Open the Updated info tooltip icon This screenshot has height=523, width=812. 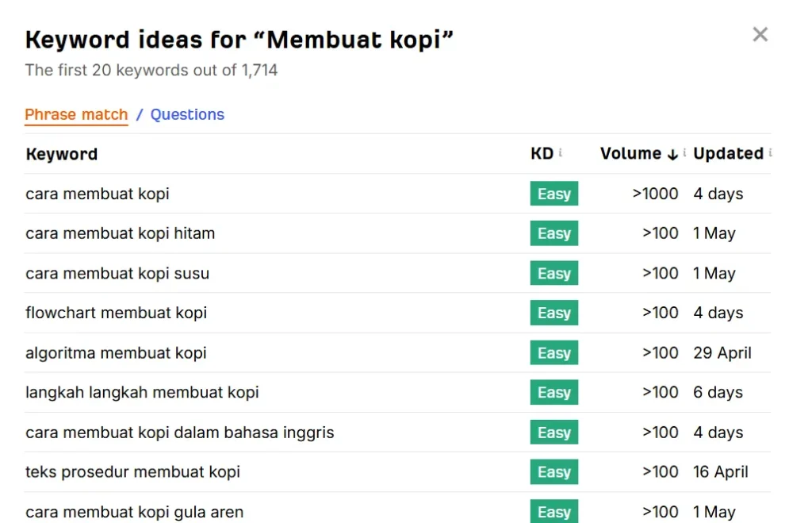(x=770, y=153)
